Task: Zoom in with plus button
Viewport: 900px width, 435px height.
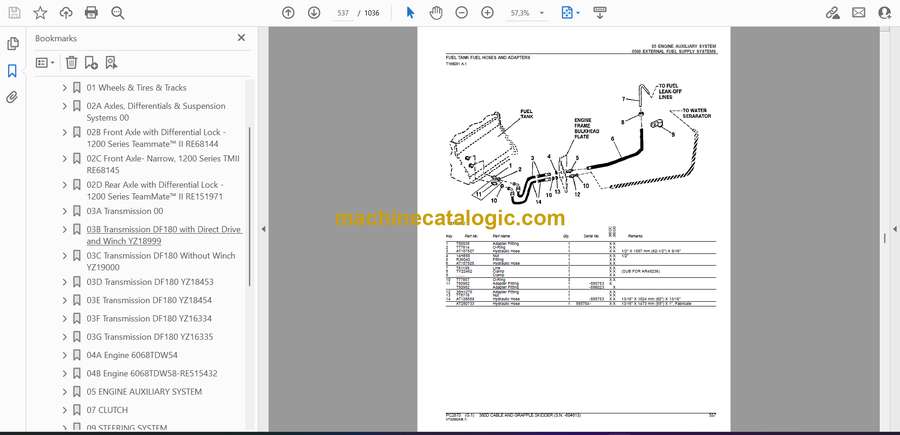Action: (x=487, y=13)
